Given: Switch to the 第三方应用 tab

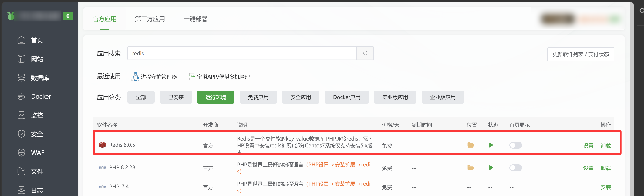Looking at the screenshot, I should click(150, 19).
